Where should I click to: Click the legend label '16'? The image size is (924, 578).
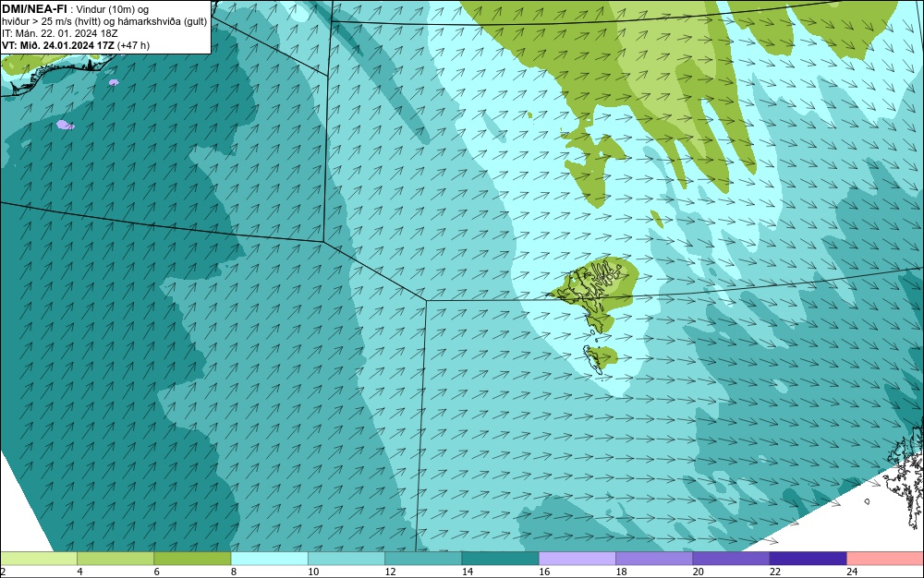coord(544,572)
